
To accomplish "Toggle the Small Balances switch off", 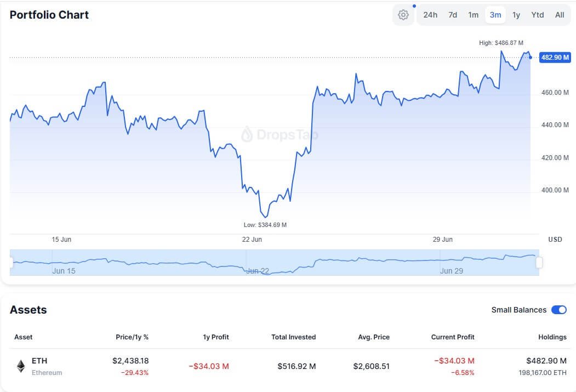I will point(558,310).
